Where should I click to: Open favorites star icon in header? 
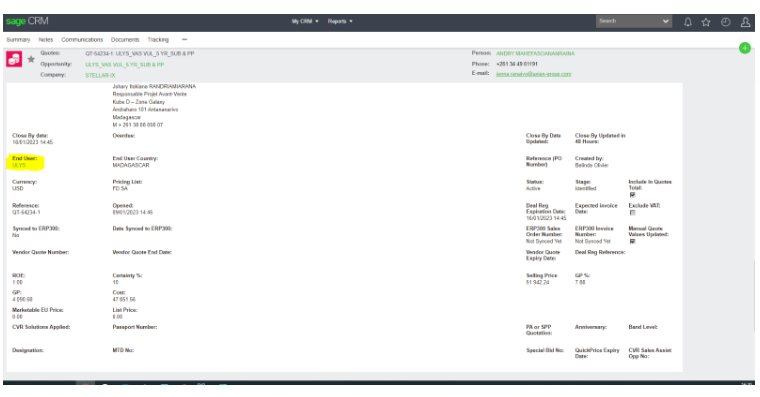pos(706,22)
